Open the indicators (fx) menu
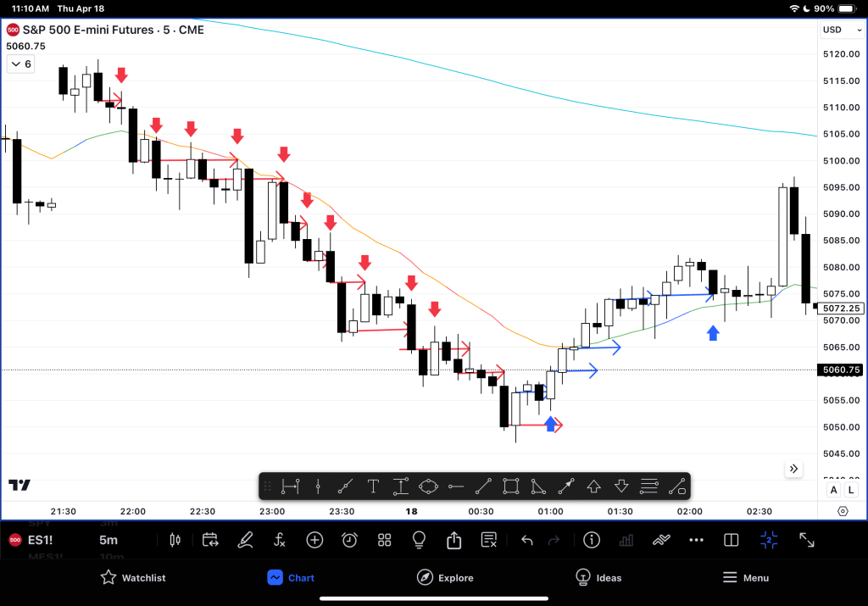 [280, 540]
